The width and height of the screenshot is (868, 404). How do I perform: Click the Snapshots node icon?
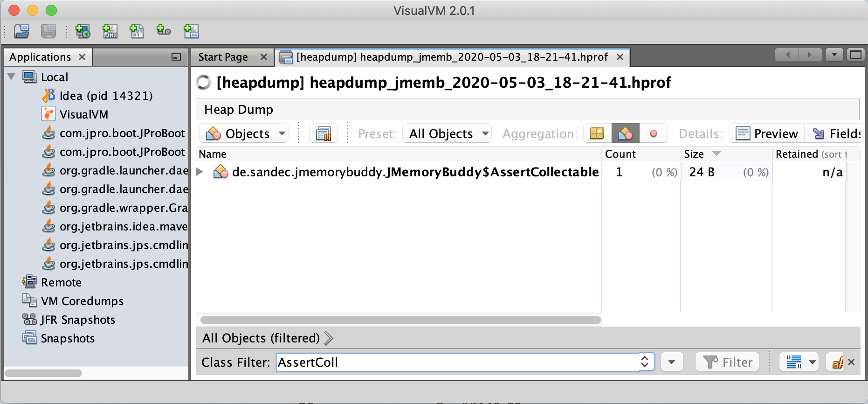30,338
